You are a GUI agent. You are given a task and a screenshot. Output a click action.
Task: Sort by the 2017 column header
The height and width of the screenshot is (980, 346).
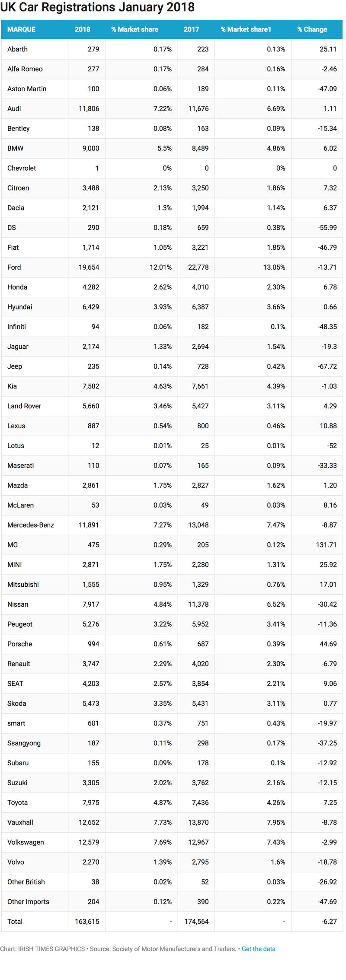pos(191,29)
